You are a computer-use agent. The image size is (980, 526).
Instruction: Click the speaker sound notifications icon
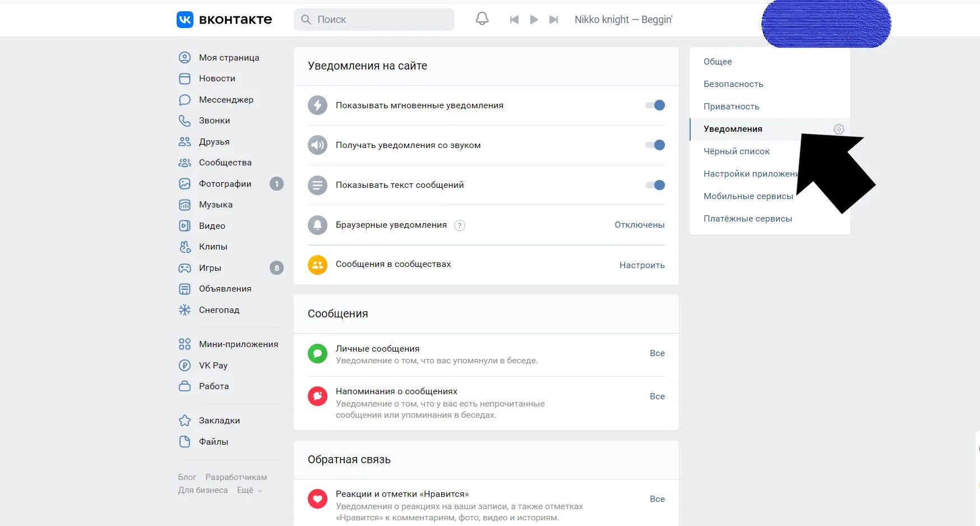(x=317, y=145)
